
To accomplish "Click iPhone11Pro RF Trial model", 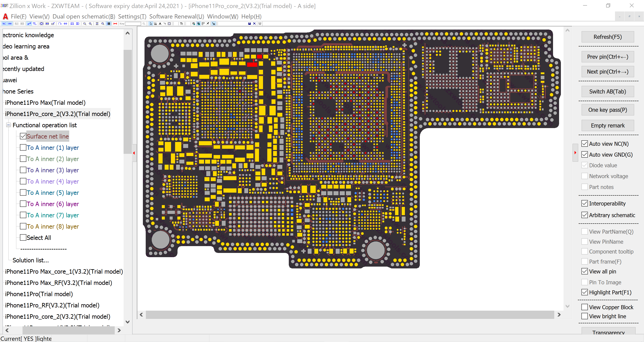I will 52,305.
